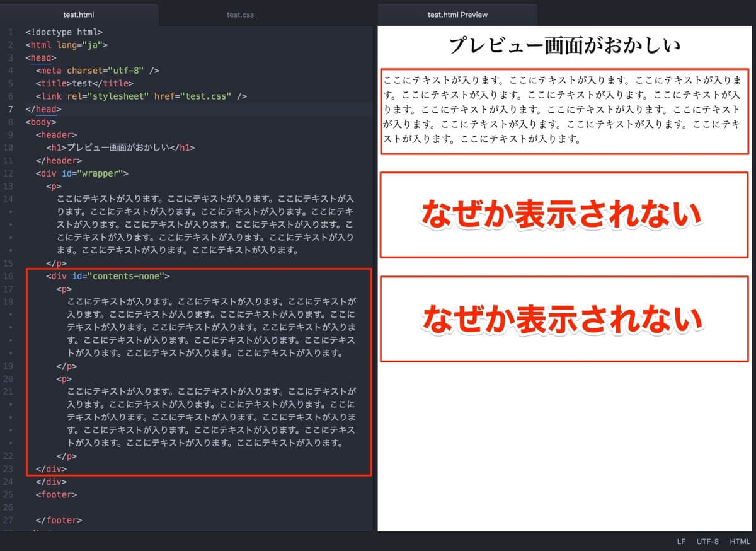Click the opening header tag on line 9
Viewport: 756px width, 551px height.
pyautogui.click(x=57, y=135)
